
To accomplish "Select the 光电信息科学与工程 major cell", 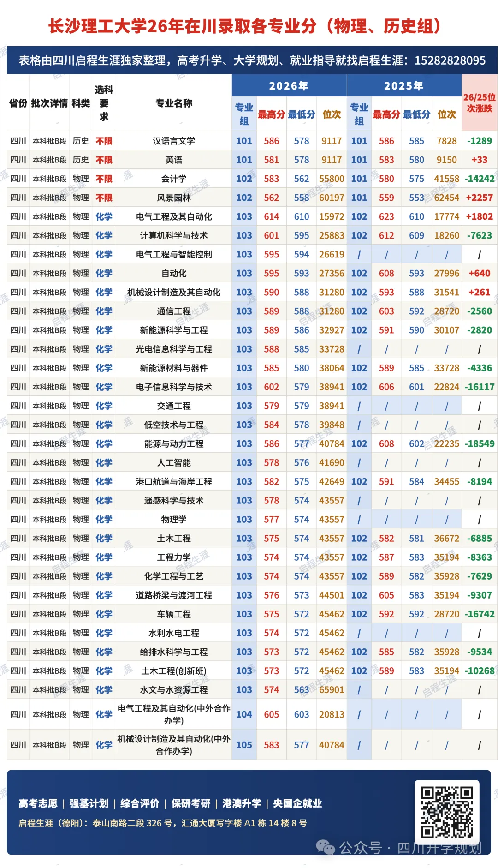I will coord(174,349).
